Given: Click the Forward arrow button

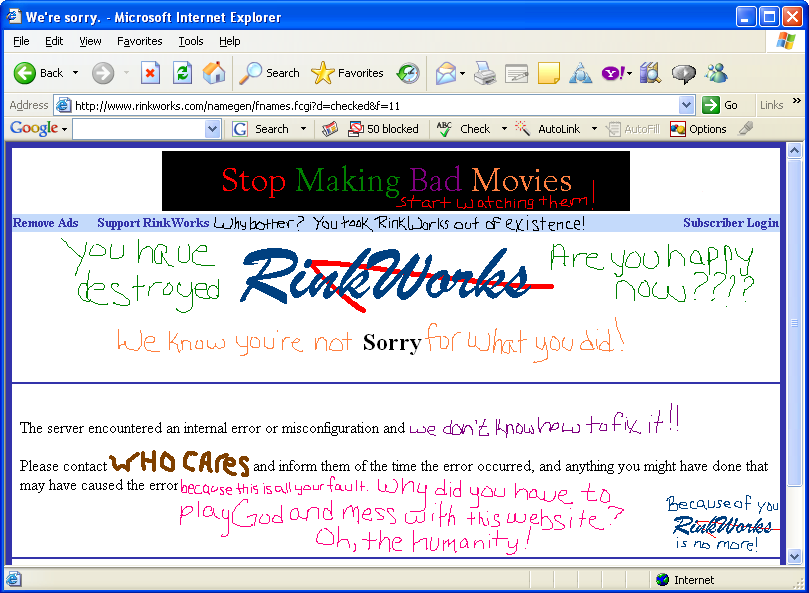Looking at the screenshot, I should coord(103,73).
